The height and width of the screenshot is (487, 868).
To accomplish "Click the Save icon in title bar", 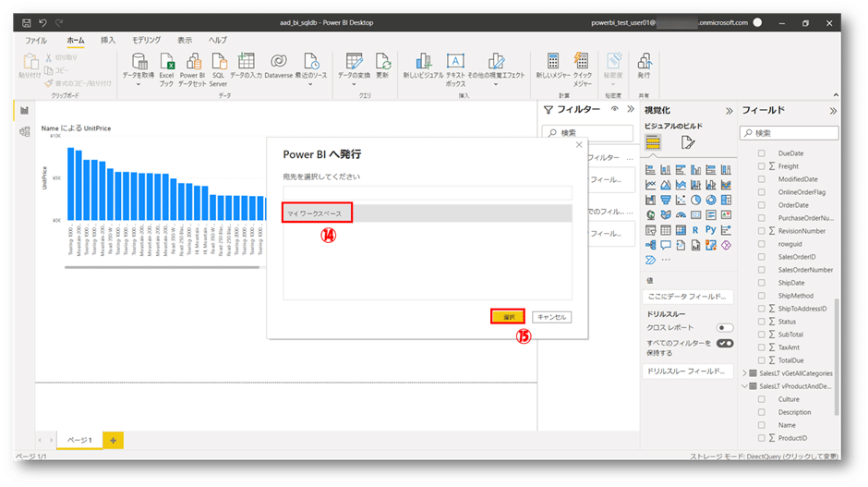I will click(26, 23).
